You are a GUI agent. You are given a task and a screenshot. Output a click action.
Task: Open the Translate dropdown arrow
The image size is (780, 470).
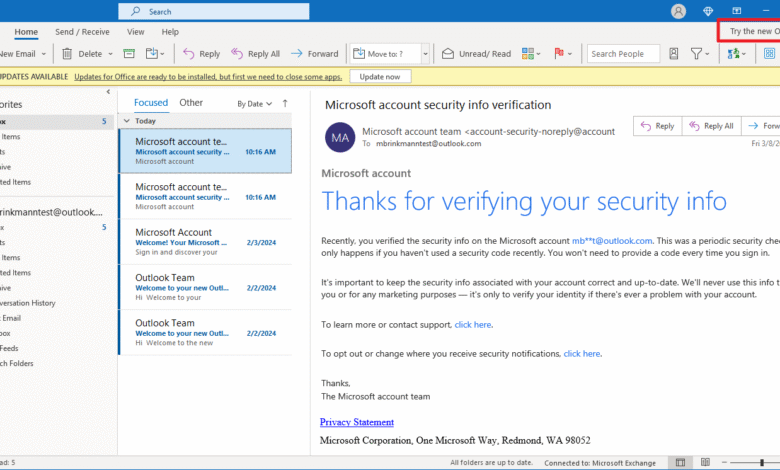(744, 54)
